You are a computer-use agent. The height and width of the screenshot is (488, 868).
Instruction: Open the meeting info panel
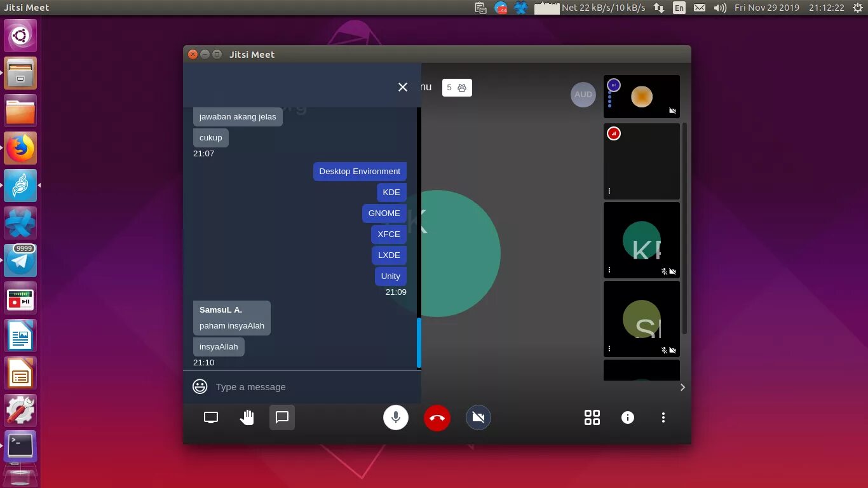click(628, 417)
